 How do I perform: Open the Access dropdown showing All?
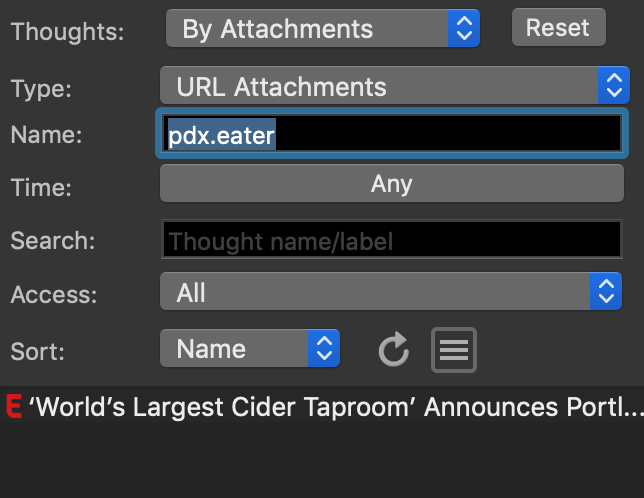(392, 292)
